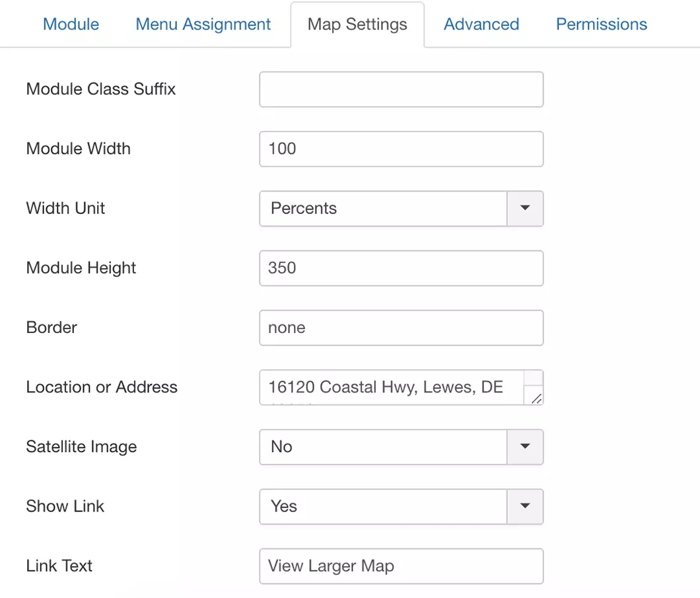Open the Width Unit dropdown arrow

pyautogui.click(x=525, y=209)
